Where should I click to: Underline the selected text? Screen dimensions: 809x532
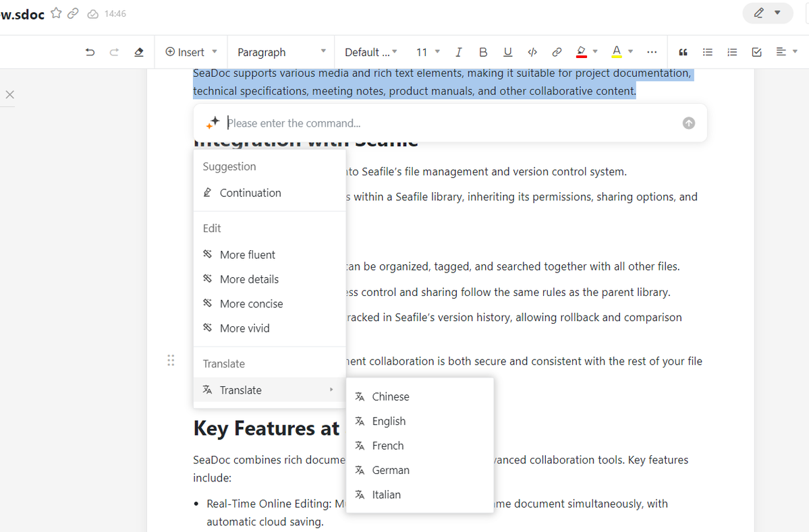coord(507,52)
